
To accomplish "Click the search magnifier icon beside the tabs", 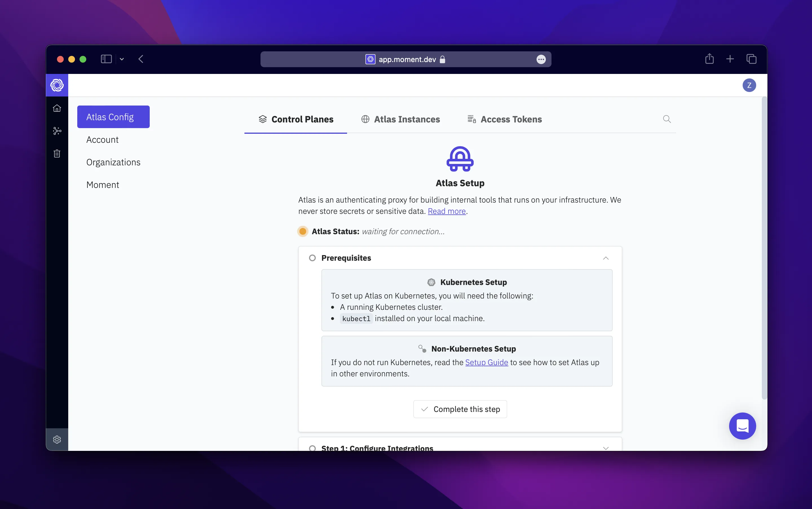I will (x=667, y=119).
